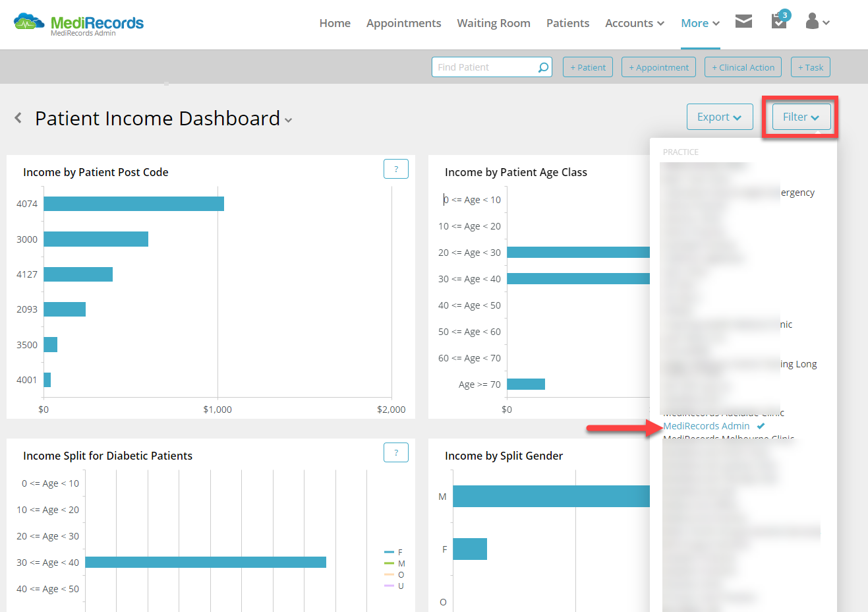Click the 30 <= Age < 40 age class bar

tap(578, 278)
